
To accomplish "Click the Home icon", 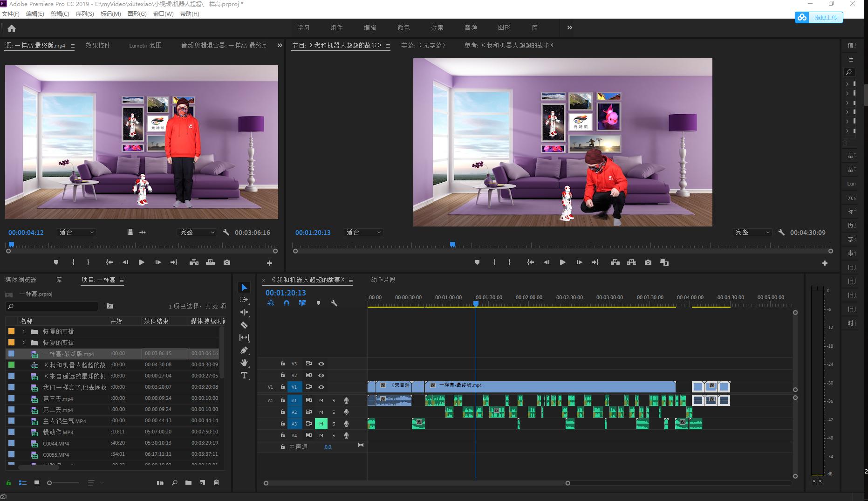I will (x=12, y=28).
